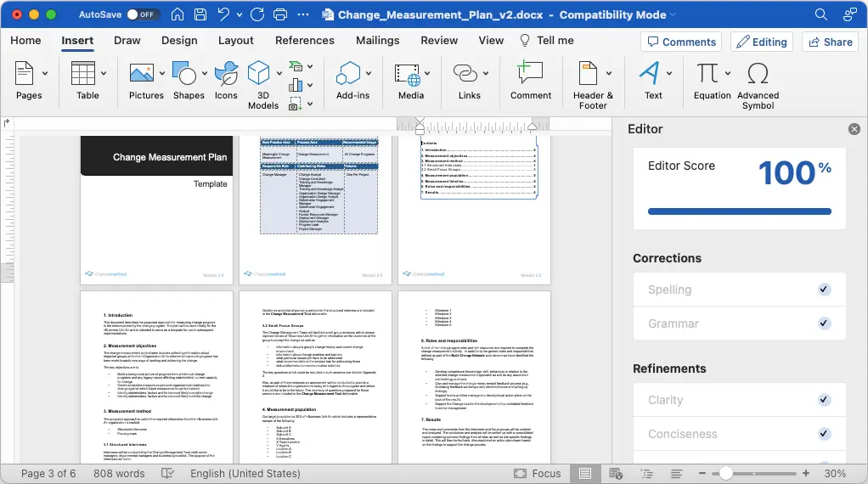The width and height of the screenshot is (868, 484).
Task: Insert a SmartArt graphic icon
Action: (296, 67)
